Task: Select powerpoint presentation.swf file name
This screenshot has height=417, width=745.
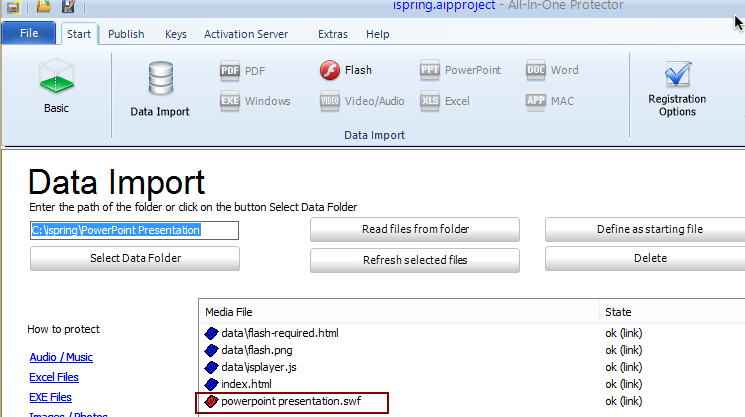Action: [291, 401]
